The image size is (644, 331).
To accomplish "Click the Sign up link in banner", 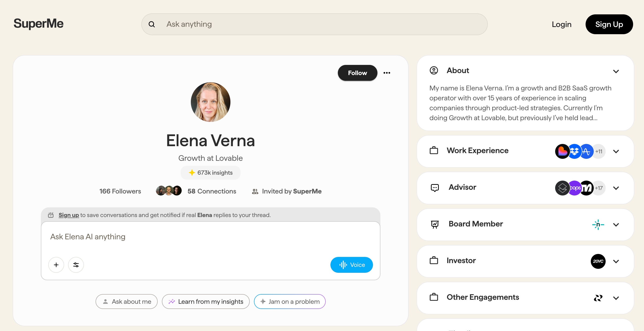I will click(x=69, y=215).
